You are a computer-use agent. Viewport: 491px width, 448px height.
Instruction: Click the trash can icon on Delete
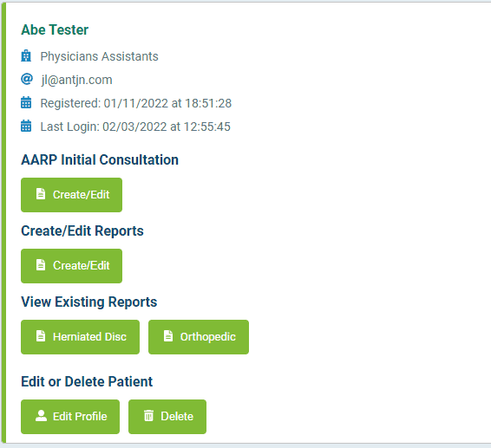(x=148, y=416)
